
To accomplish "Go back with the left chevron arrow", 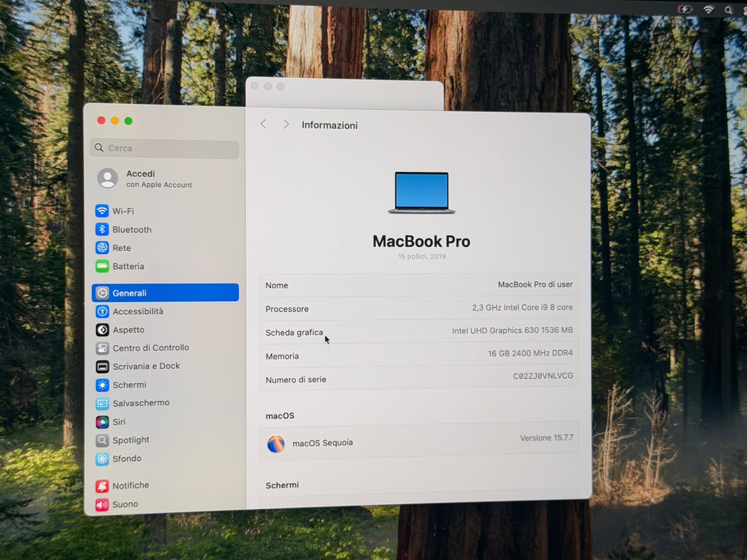I will pos(263,124).
